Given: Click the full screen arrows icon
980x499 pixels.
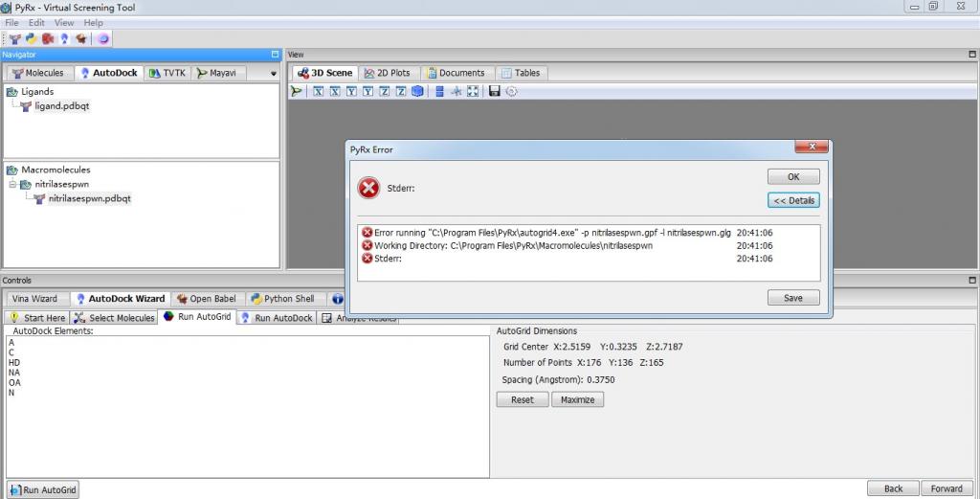Looking at the screenshot, I should point(473,91).
